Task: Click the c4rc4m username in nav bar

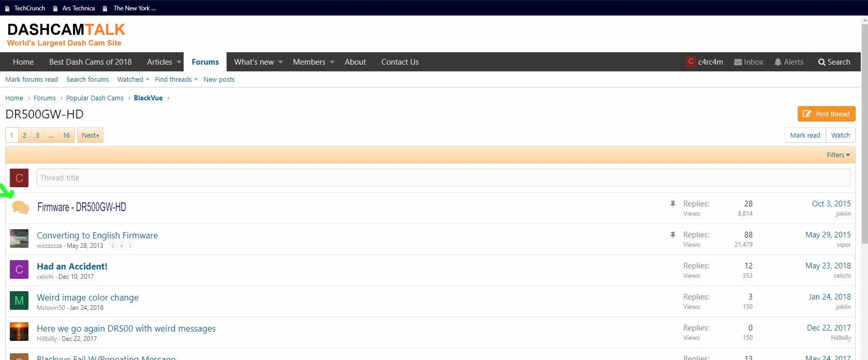Action: point(711,62)
